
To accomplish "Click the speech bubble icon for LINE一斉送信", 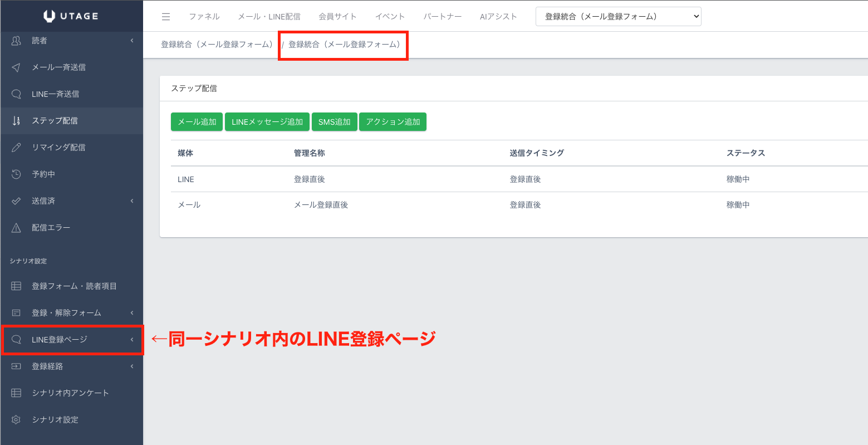I will tap(16, 94).
